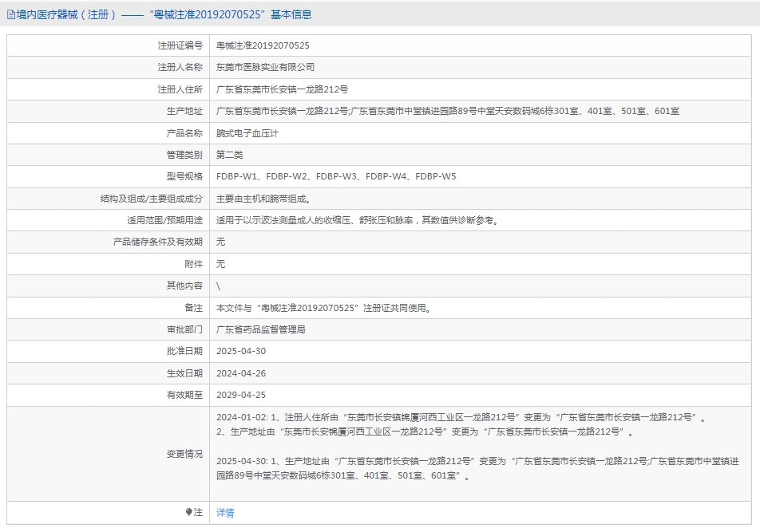Viewport: 760px width, 532px height.
Task: Click the bulb icon next to 注
Action: (x=188, y=512)
